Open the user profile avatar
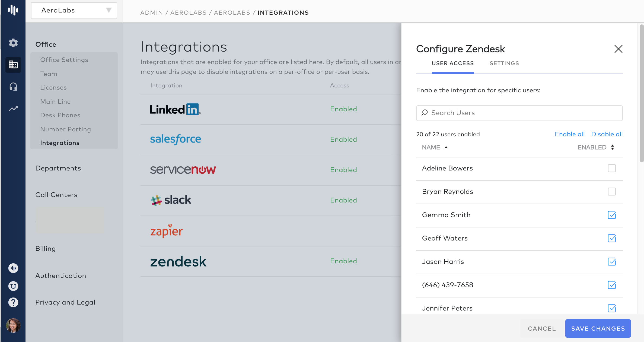 [x=13, y=325]
